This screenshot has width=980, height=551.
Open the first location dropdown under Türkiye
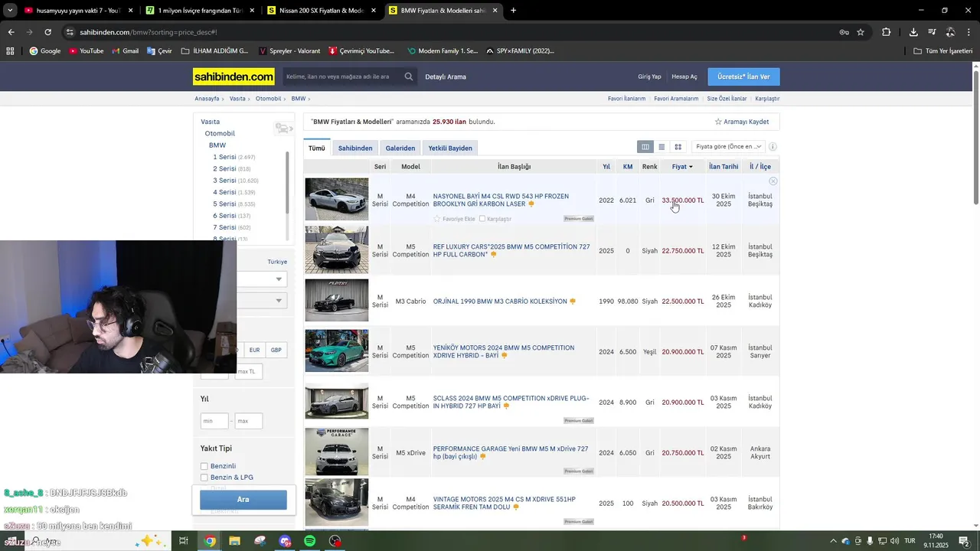262,279
